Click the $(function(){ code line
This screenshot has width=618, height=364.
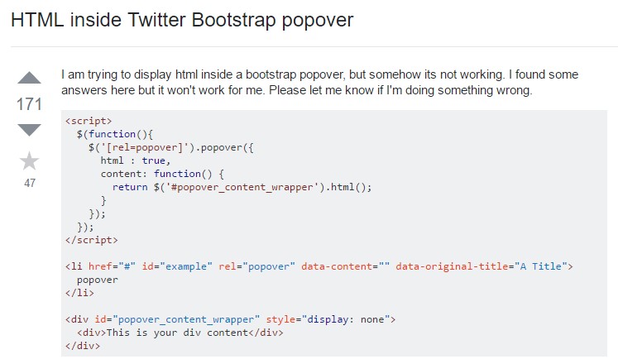coord(115,134)
